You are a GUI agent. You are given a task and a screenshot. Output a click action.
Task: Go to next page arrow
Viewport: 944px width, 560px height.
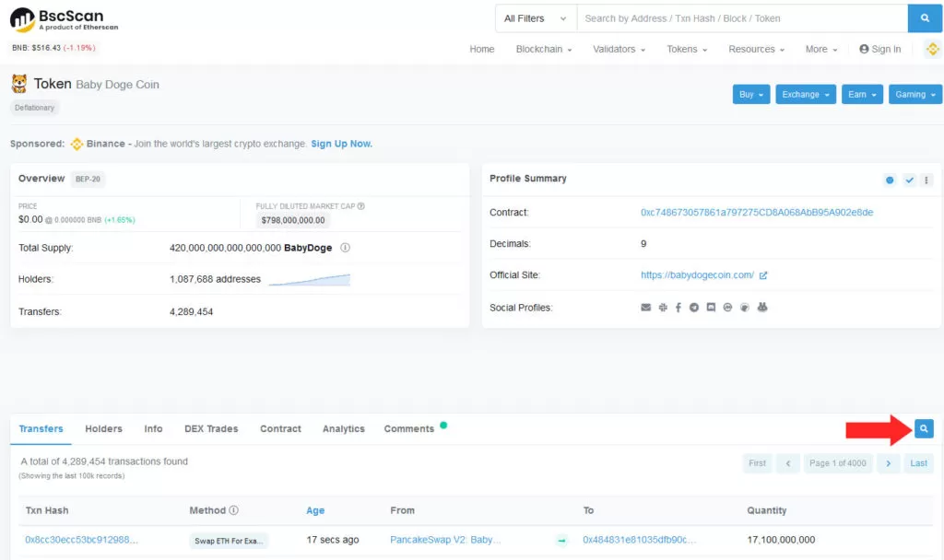[889, 463]
